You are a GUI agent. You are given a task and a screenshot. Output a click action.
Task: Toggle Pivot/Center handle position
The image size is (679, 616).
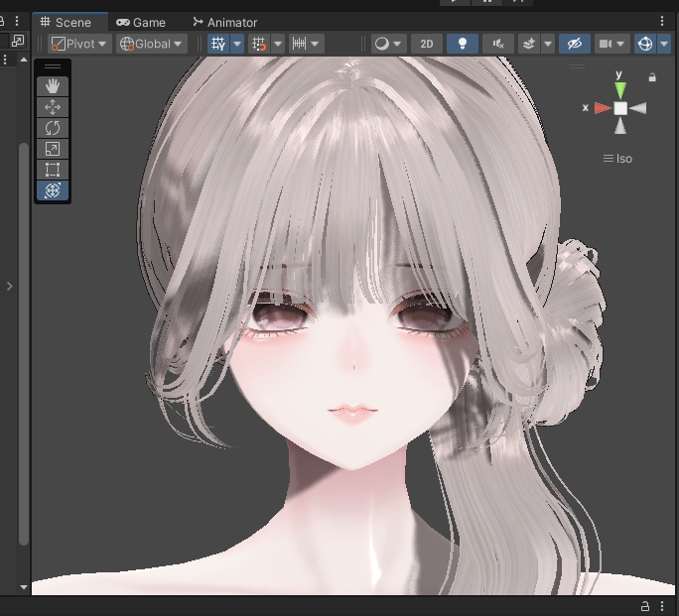point(79,44)
